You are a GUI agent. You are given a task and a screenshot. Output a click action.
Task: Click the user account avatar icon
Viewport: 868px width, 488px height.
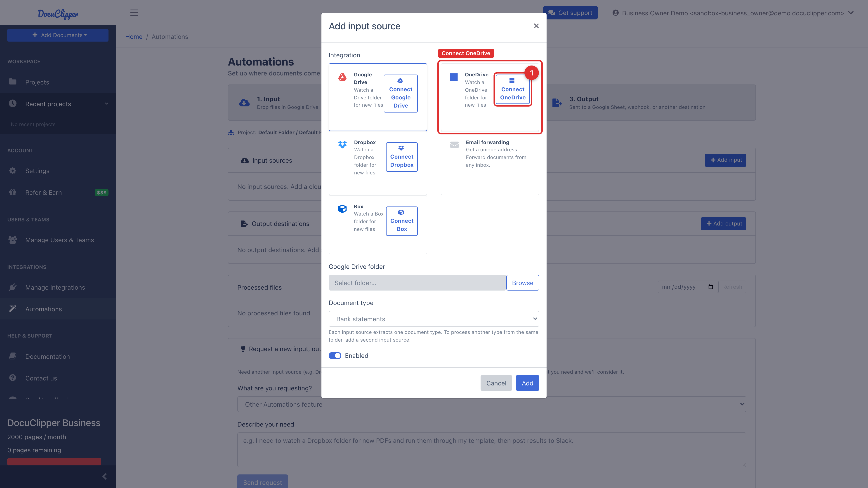pyautogui.click(x=616, y=13)
